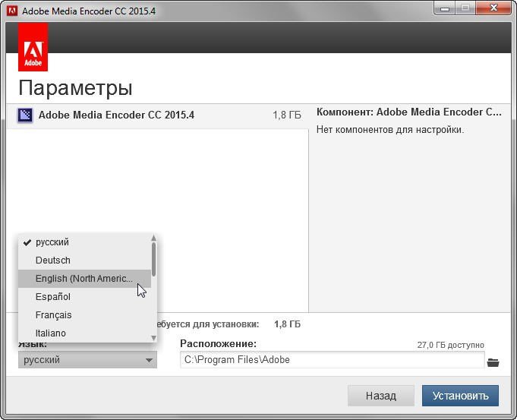
Task: Click the Adobe title bar app icon
Action: click(12, 11)
